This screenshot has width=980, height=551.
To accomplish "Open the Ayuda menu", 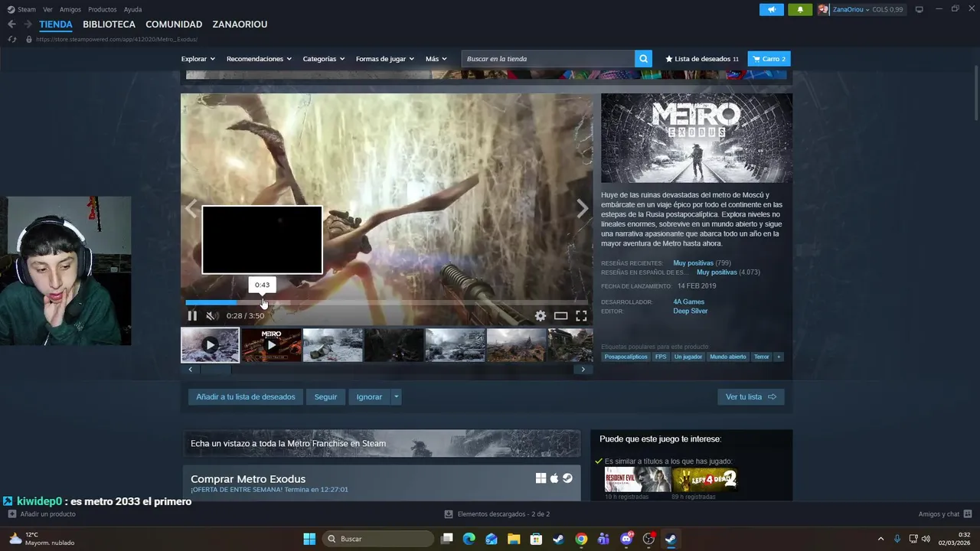I will click(132, 9).
